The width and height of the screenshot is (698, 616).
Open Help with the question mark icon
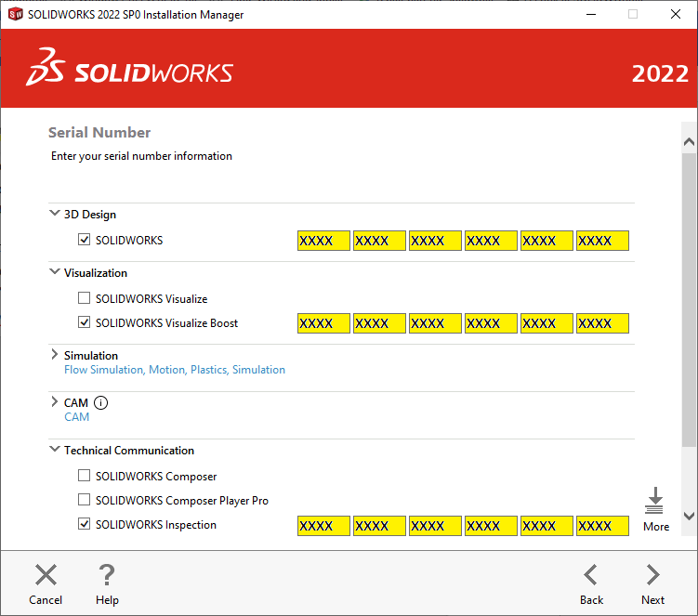click(x=107, y=575)
